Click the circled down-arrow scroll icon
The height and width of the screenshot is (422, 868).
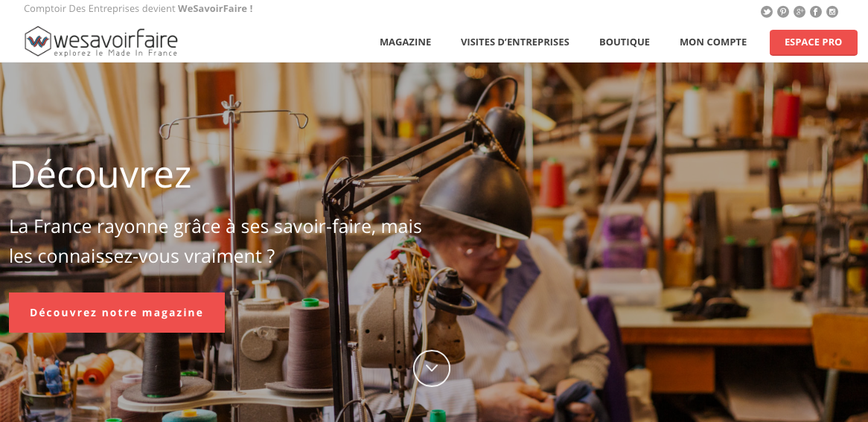click(432, 368)
